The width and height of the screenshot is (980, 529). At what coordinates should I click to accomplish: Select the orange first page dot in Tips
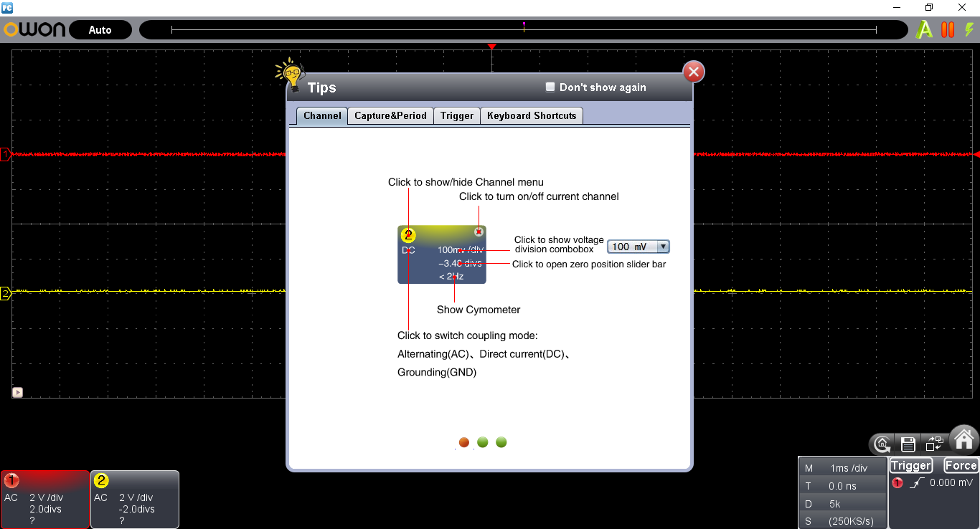[x=464, y=442]
